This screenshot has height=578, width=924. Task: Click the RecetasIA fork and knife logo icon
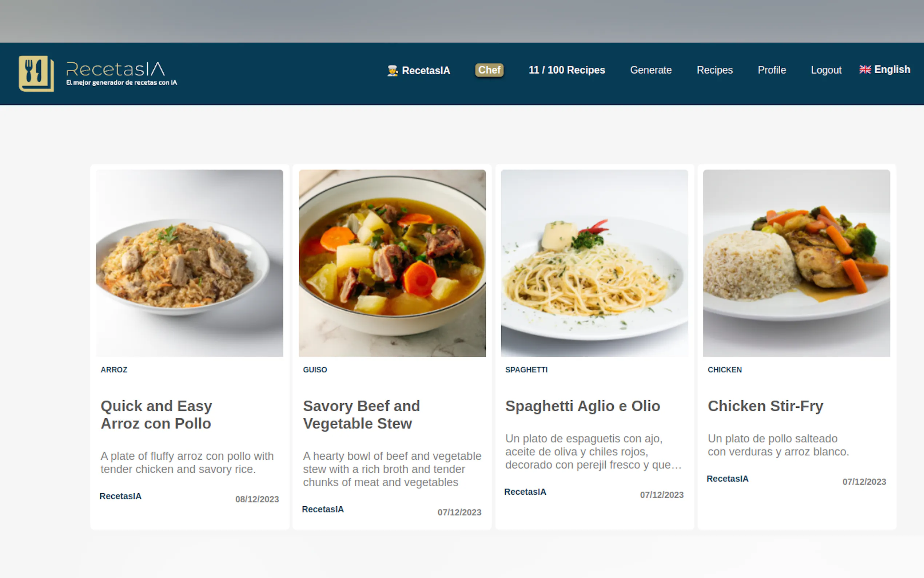tap(36, 74)
